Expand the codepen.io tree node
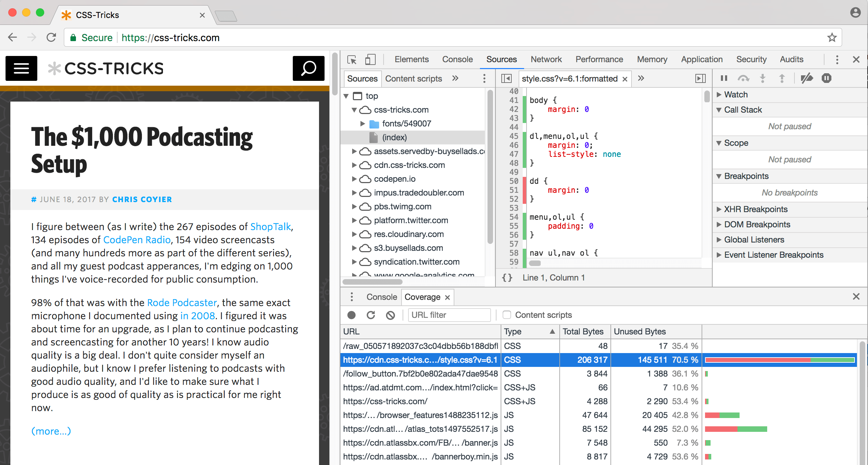Image resolution: width=868 pixels, height=465 pixels. (354, 179)
